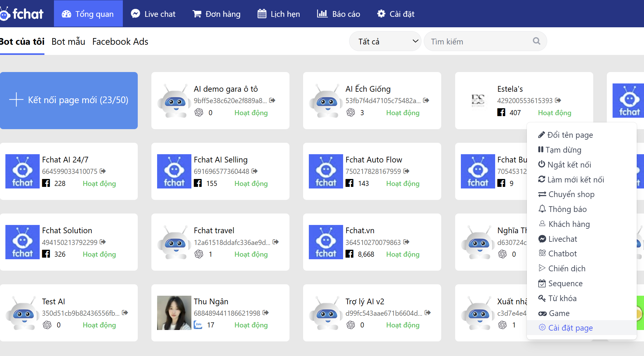This screenshot has width=644, height=356.
Task: Click Facebook icon on Fchat.vn card
Action: (349, 254)
